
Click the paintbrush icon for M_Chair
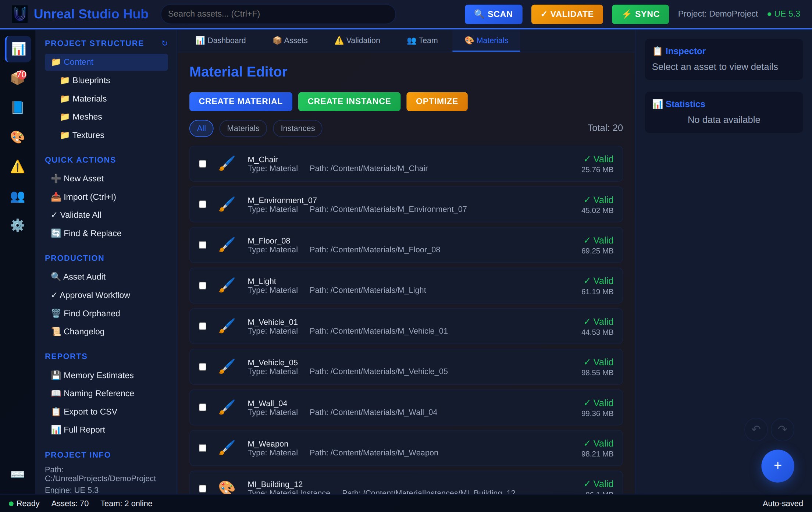(x=227, y=164)
